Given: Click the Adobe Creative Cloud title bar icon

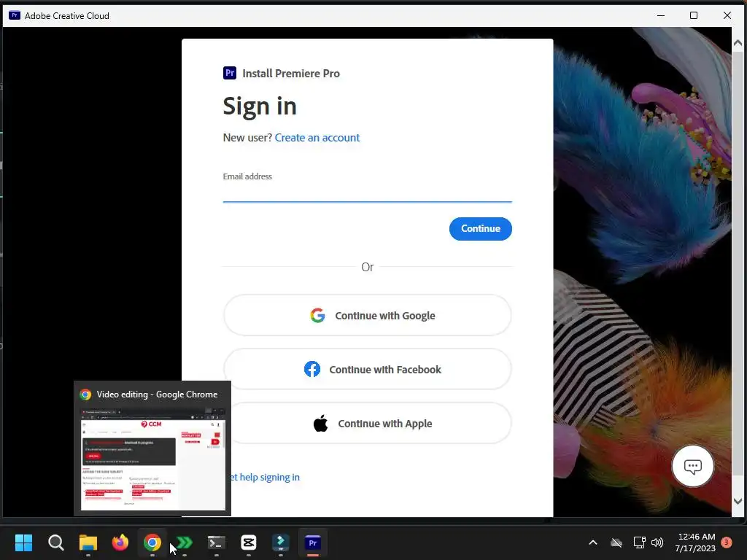Looking at the screenshot, I should pyautogui.click(x=15, y=15).
